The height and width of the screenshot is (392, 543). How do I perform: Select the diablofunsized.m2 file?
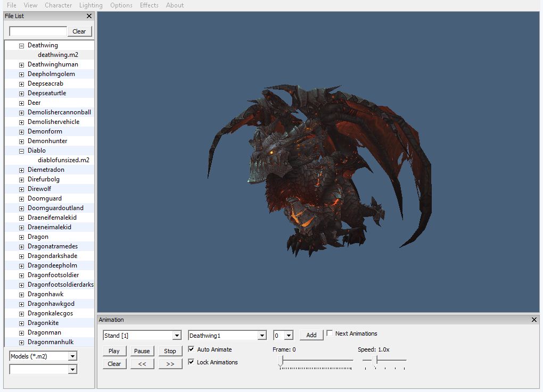(63, 160)
